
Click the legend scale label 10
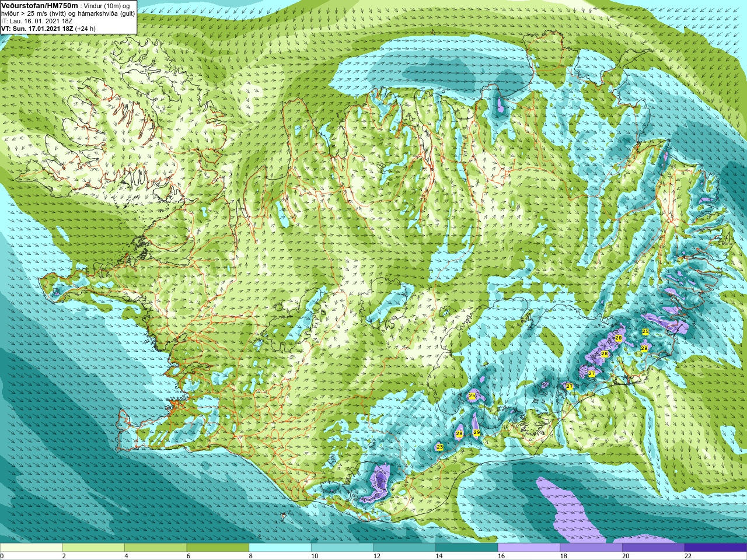(315, 556)
